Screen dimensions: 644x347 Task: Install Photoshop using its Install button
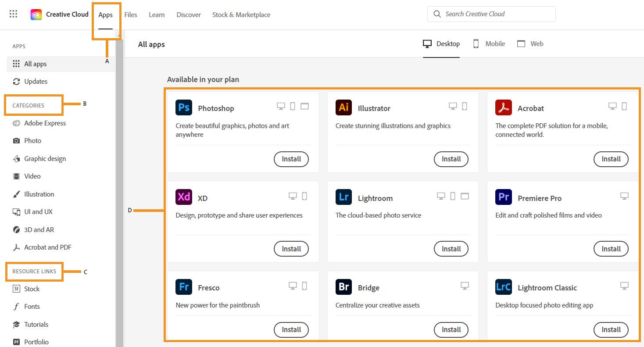pos(291,159)
